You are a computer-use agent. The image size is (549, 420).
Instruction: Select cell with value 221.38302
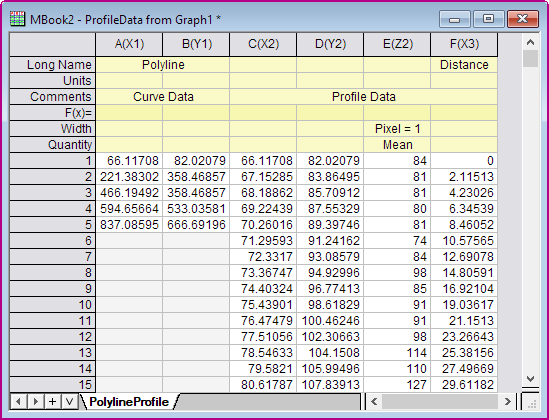pyautogui.click(x=129, y=177)
